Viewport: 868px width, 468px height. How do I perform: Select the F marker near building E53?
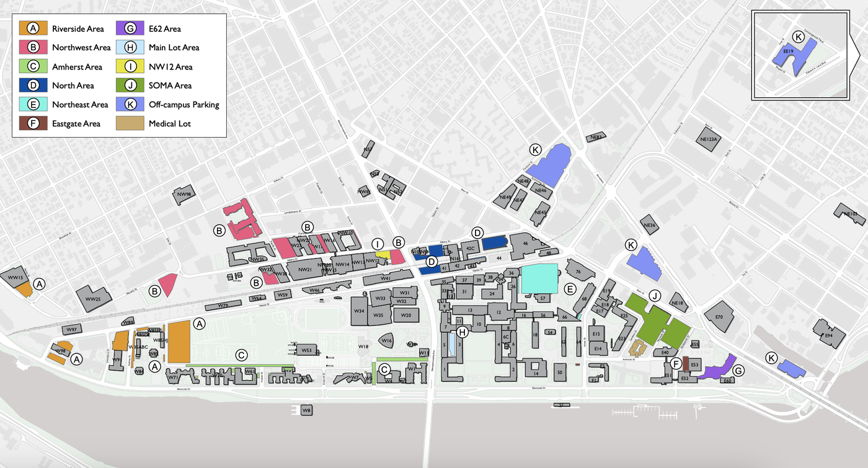click(677, 363)
